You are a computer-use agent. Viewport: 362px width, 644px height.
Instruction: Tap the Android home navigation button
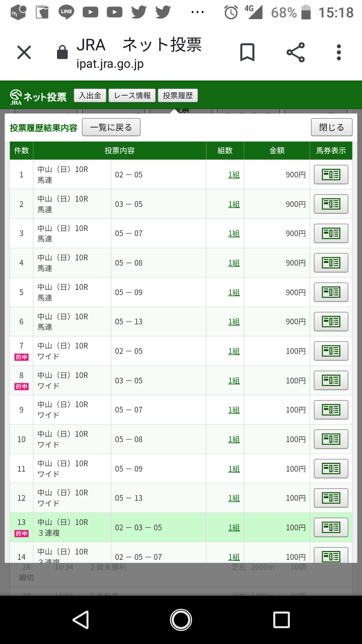pyautogui.click(x=181, y=620)
